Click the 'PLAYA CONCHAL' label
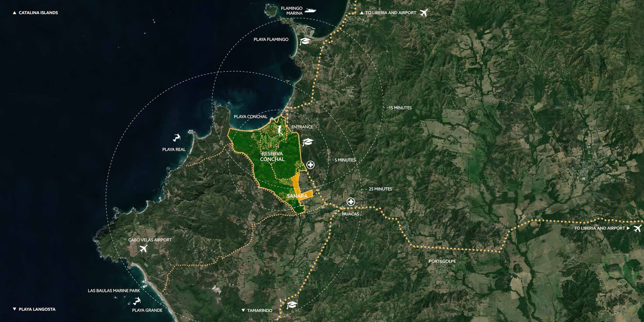 [x=251, y=116]
